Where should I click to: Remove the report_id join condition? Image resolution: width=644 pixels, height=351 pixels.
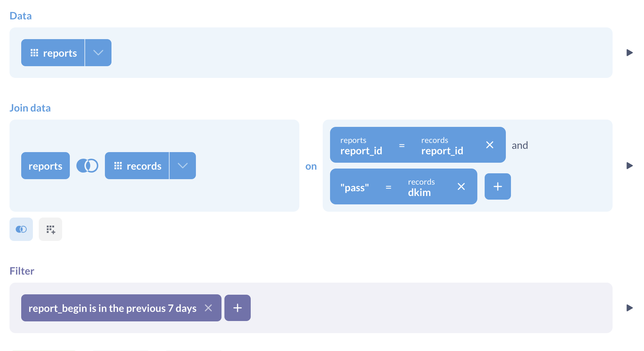[x=490, y=145]
